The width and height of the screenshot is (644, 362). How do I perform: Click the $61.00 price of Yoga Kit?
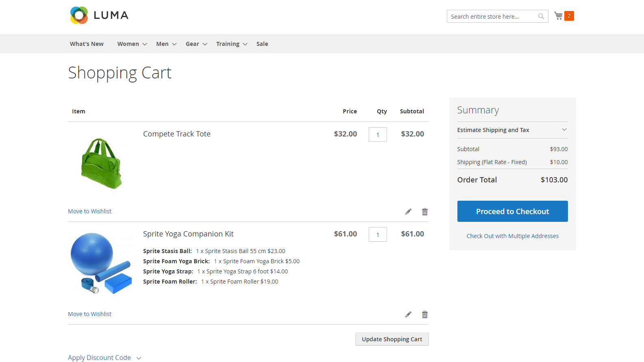coord(345,234)
